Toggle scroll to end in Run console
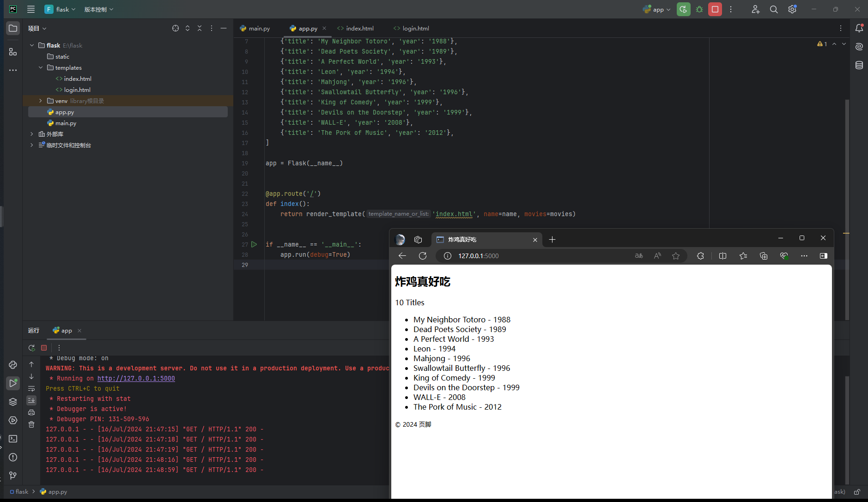This screenshot has height=502, width=868. pos(31,400)
